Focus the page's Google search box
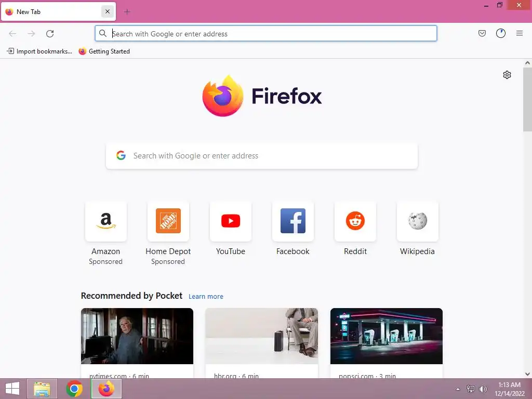Image resolution: width=532 pixels, height=399 pixels. [262, 156]
